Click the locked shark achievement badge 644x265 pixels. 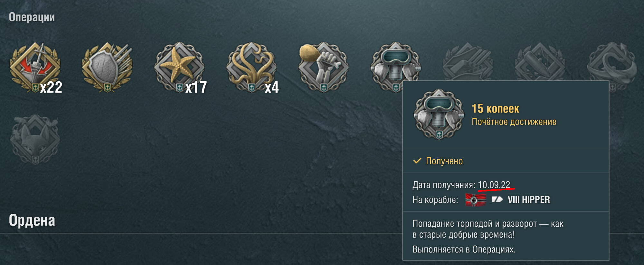click(612, 64)
